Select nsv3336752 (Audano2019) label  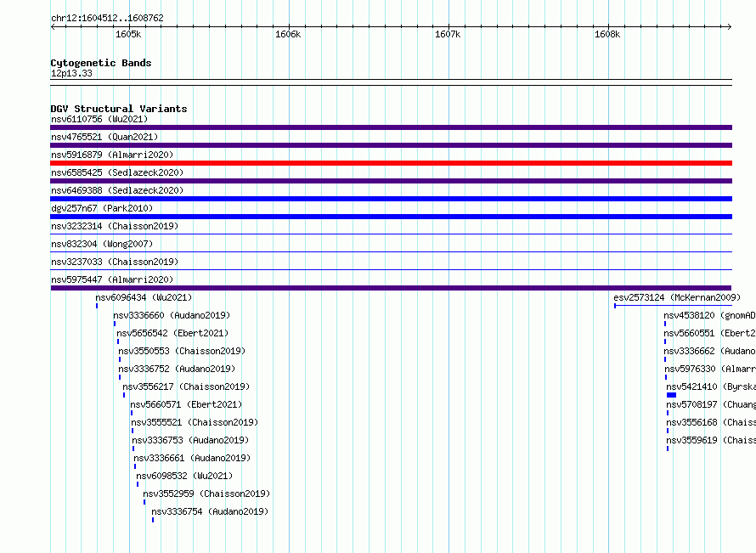(177, 369)
